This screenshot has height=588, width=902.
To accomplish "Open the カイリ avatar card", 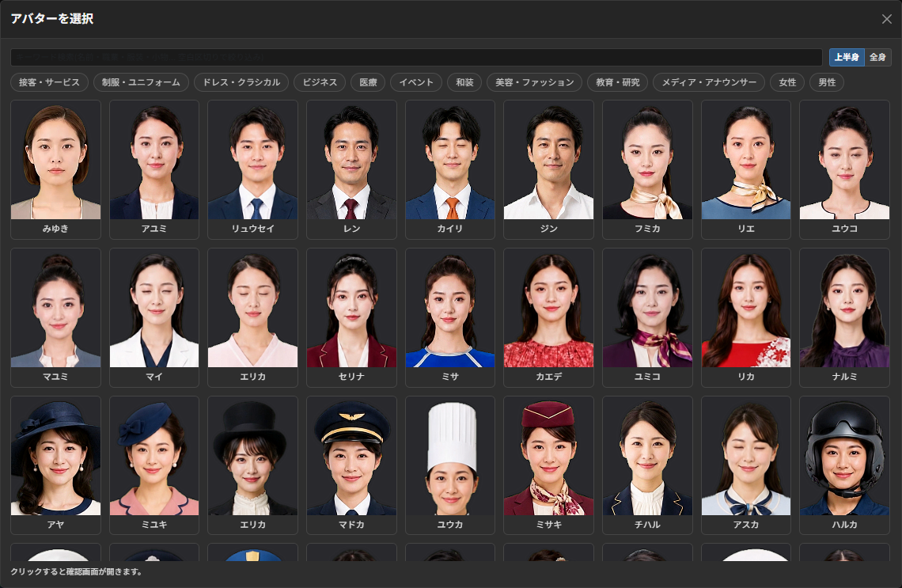I will pyautogui.click(x=450, y=169).
